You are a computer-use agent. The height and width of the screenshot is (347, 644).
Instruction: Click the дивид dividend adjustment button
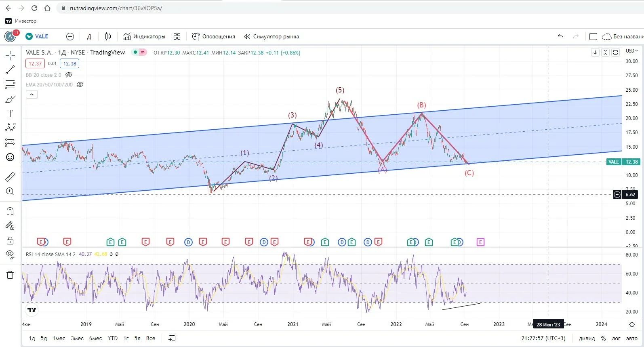(x=587, y=338)
